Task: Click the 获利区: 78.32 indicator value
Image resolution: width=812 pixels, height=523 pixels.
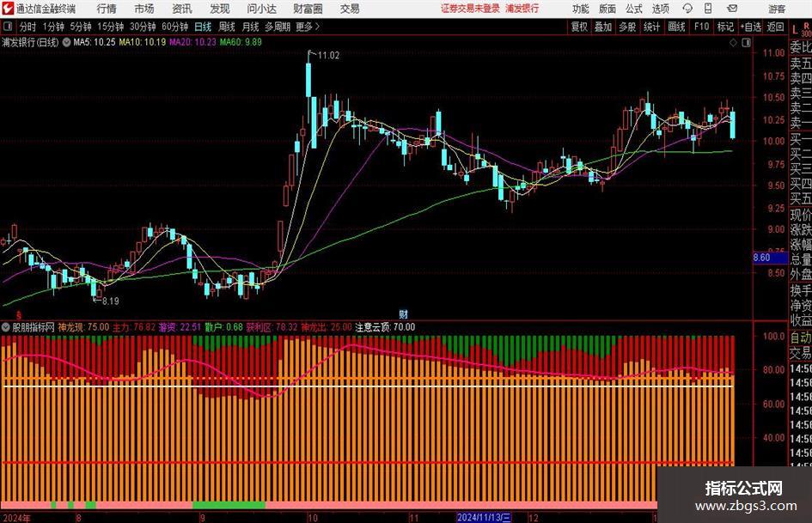Action: point(272,327)
